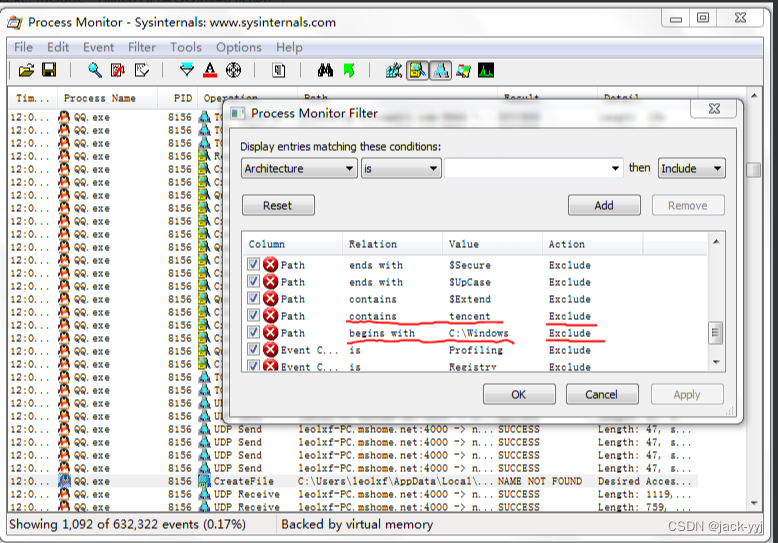
Task: Uncheck the Path ends with $Secure filter
Action: pos(254,264)
